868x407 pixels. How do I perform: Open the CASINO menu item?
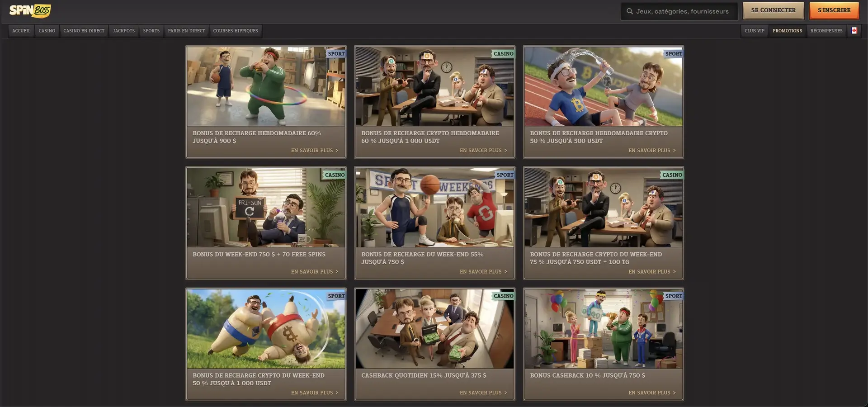click(47, 31)
